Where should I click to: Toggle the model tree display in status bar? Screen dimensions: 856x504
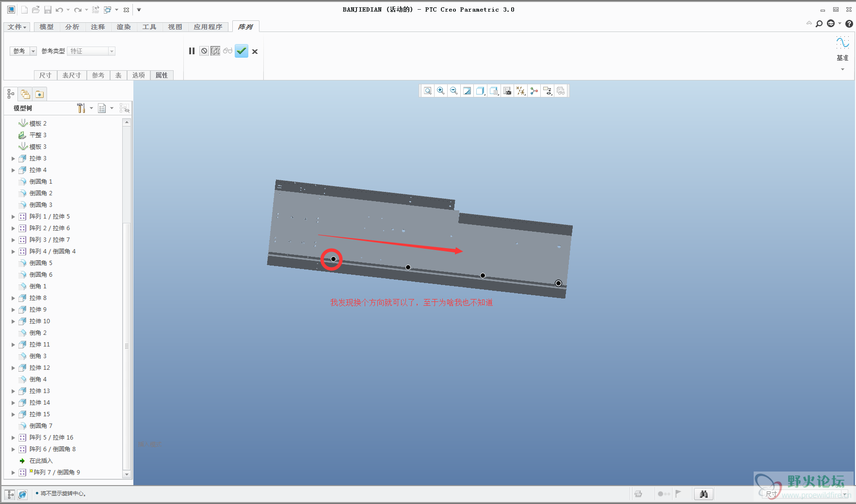pos(10,494)
